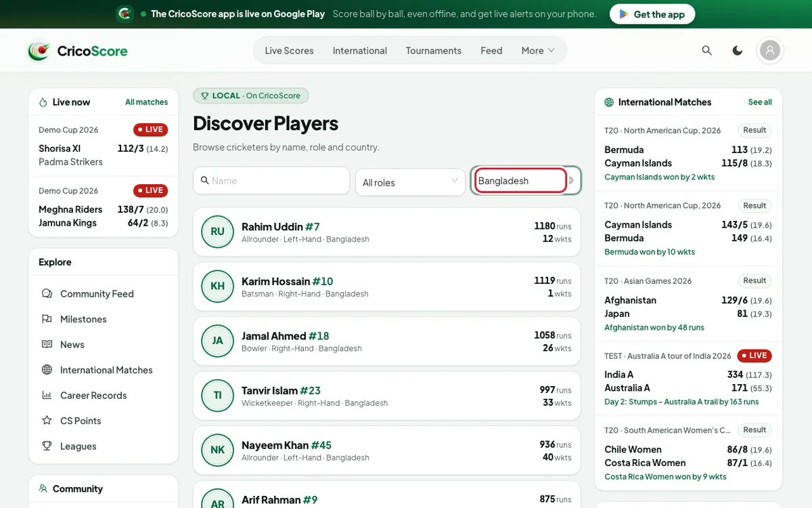
Task: Click Result badge on Afghanistan vs Japan match
Action: (x=754, y=280)
